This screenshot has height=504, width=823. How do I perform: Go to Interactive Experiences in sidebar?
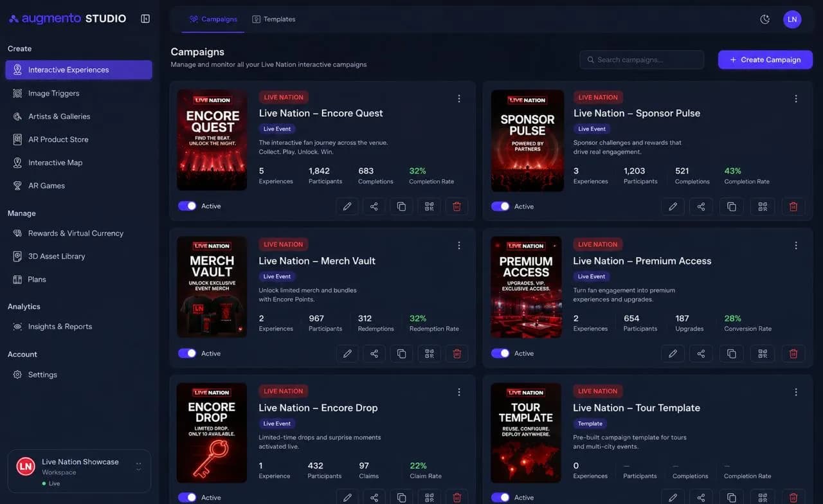click(78, 69)
